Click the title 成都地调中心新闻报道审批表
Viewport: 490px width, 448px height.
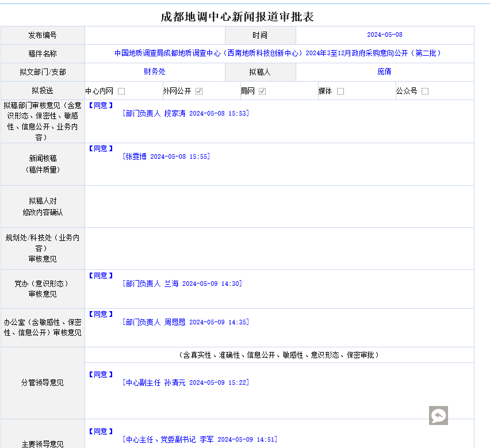(x=237, y=17)
